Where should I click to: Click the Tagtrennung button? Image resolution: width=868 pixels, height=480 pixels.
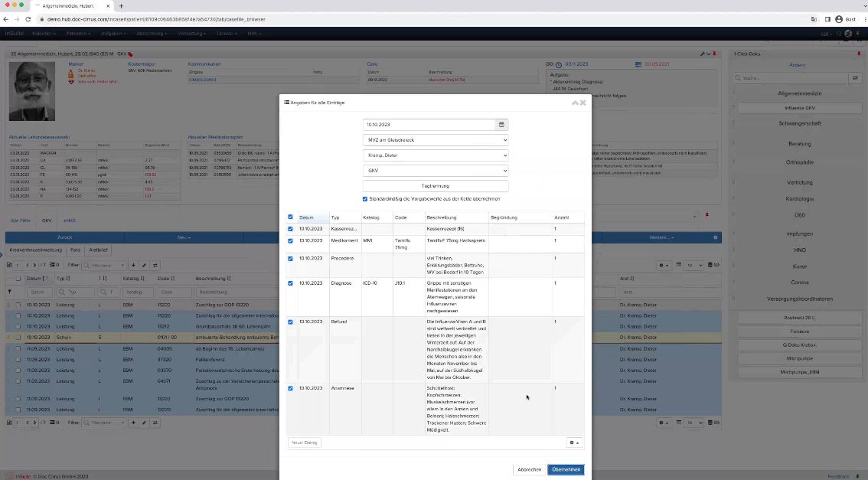tap(436, 186)
